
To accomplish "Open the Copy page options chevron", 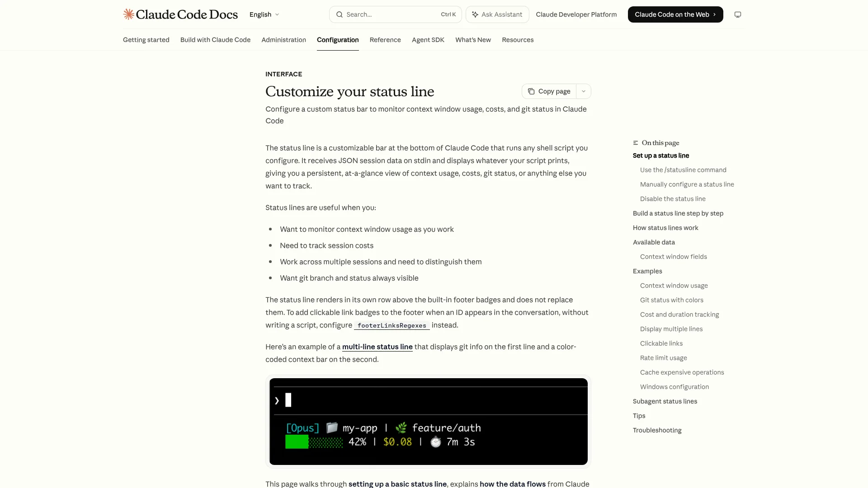I will pyautogui.click(x=584, y=91).
